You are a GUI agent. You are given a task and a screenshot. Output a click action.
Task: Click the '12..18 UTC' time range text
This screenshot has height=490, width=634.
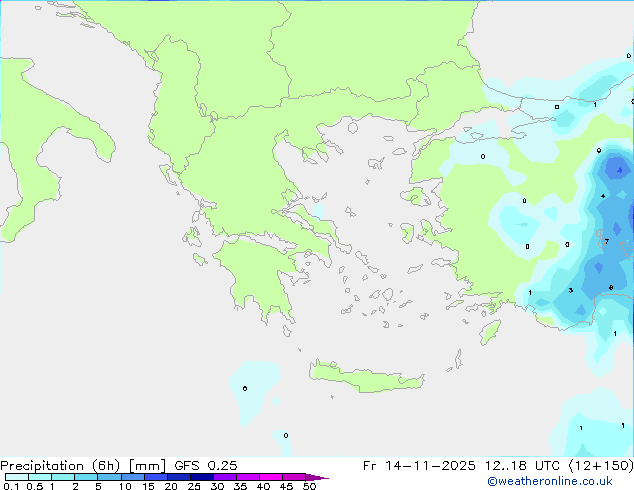522,466
